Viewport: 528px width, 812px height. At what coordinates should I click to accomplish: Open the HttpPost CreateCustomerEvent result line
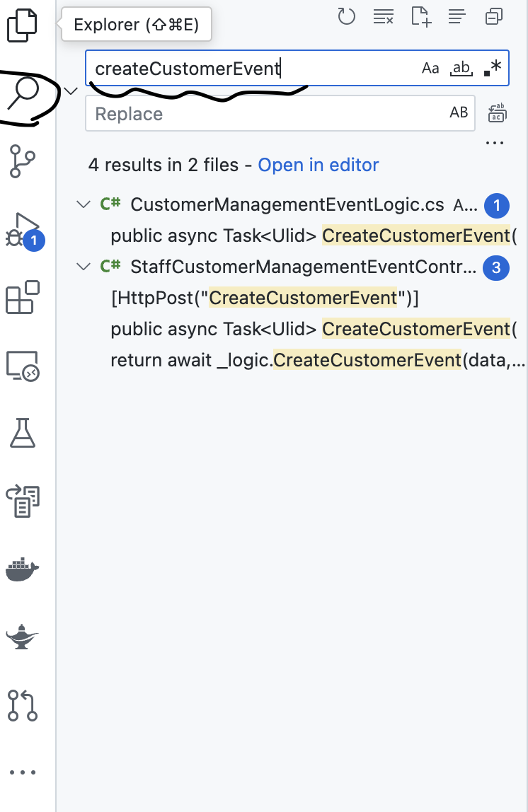pos(265,298)
